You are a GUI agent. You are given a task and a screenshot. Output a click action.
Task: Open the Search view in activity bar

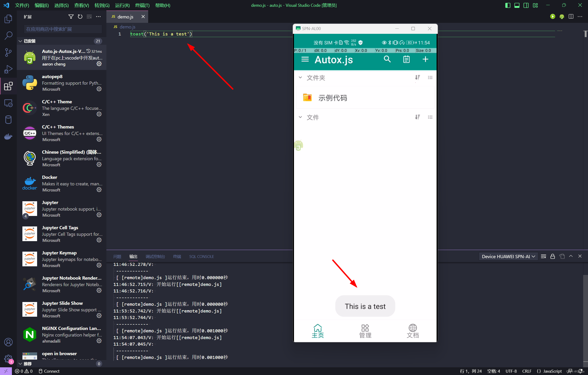[8, 36]
